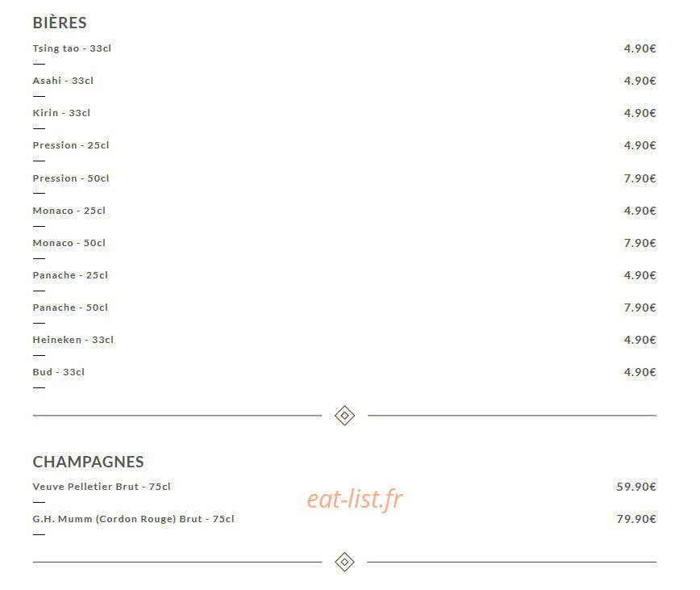Click G.H. Mumm Cordon Rouge Brut item
This screenshot has width=700, height=590.
coord(134,519)
